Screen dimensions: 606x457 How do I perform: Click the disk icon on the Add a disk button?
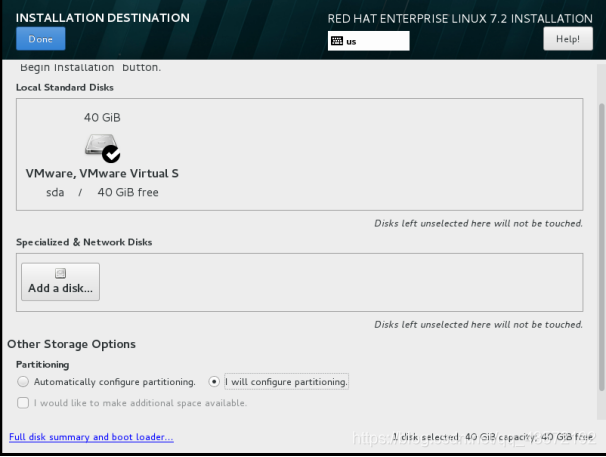coord(60,273)
